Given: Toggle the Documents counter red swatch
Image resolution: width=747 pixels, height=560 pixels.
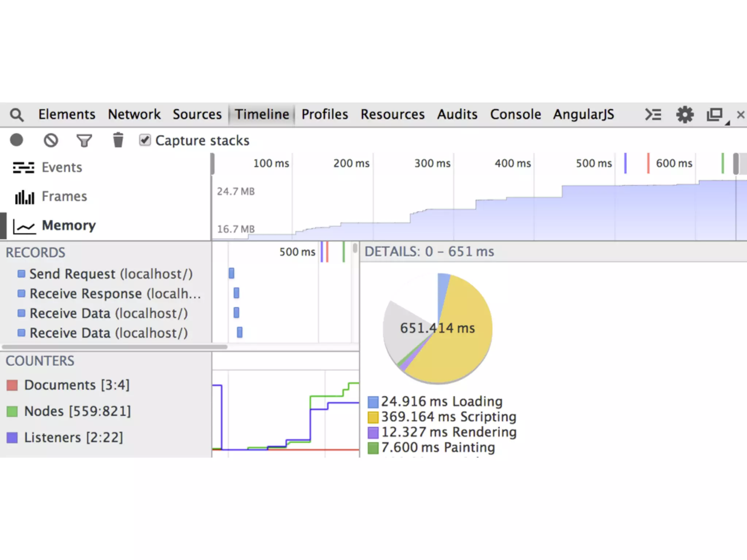Looking at the screenshot, I should click(12, 385).
